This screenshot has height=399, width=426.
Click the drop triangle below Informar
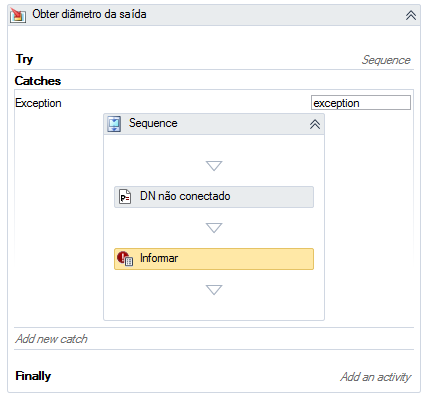tap(214, 290)
